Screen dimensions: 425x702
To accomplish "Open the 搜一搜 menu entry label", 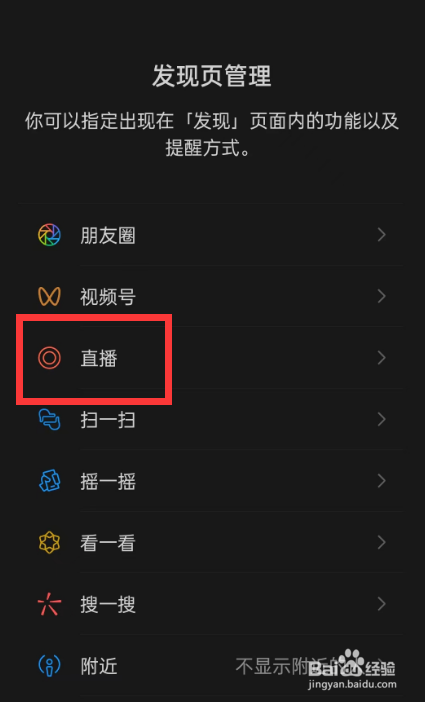I will [x=108, y=605].
